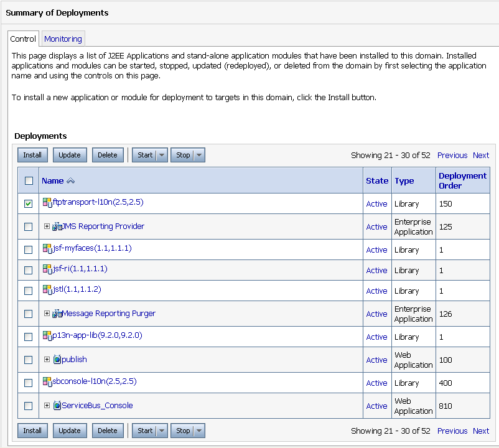Check the jsf-myfaces(1.1,1.1.1) checkbox
This screenshot has height=448, width=499.
[x=29, y=250]
